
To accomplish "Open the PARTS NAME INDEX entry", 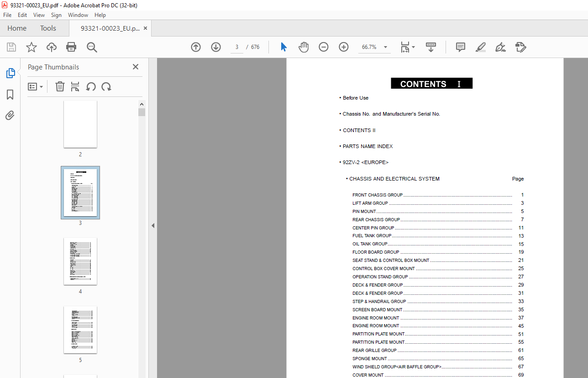I will click(x=368, y=146).
